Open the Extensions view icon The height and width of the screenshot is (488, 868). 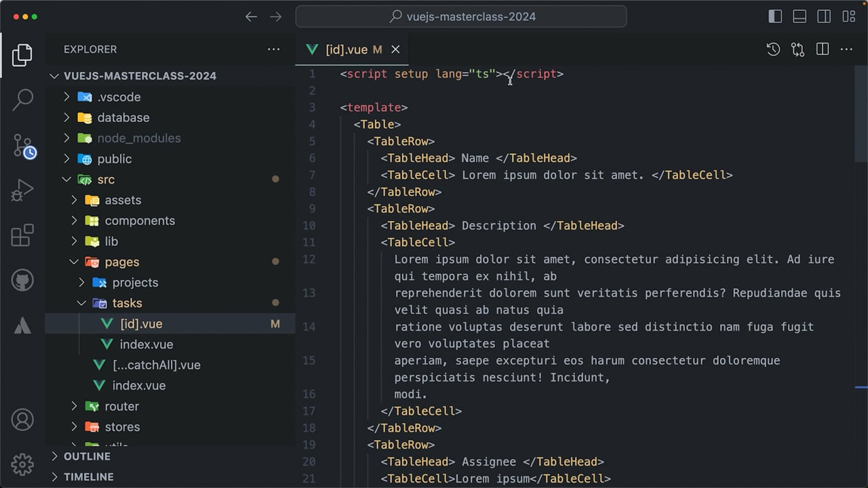tap(22, 235)
